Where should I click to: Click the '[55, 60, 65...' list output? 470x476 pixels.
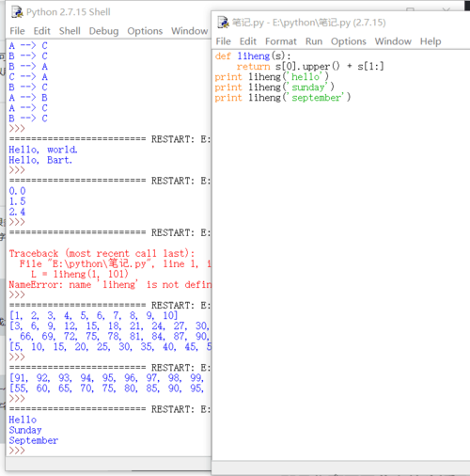[x=106, y=389]
